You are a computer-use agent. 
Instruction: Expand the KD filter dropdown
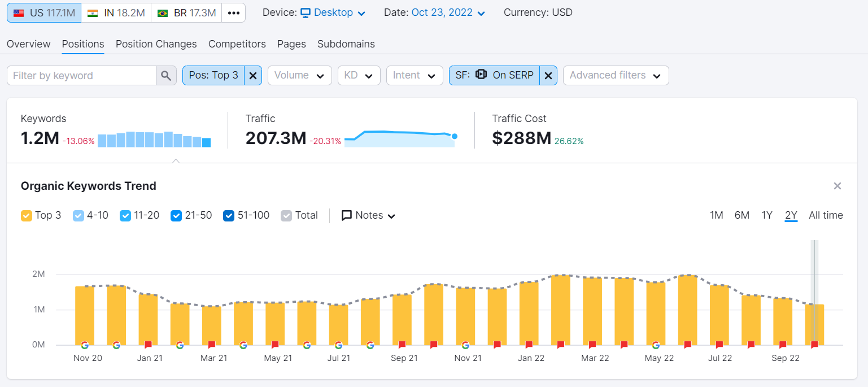tap(359, 75)
